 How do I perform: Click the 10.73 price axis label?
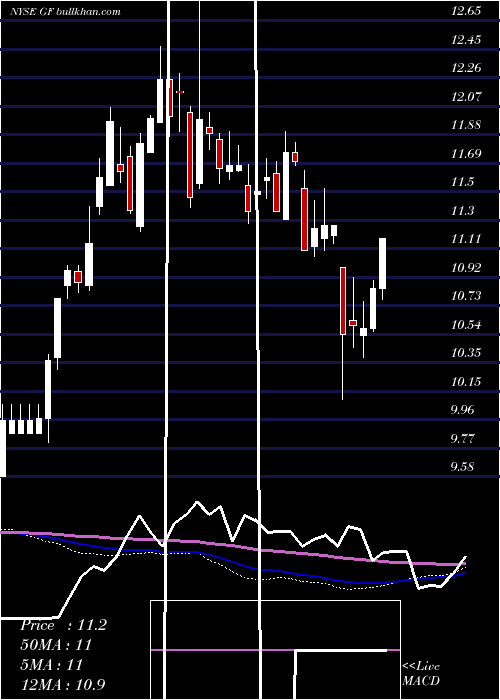(x=466, y=296)
